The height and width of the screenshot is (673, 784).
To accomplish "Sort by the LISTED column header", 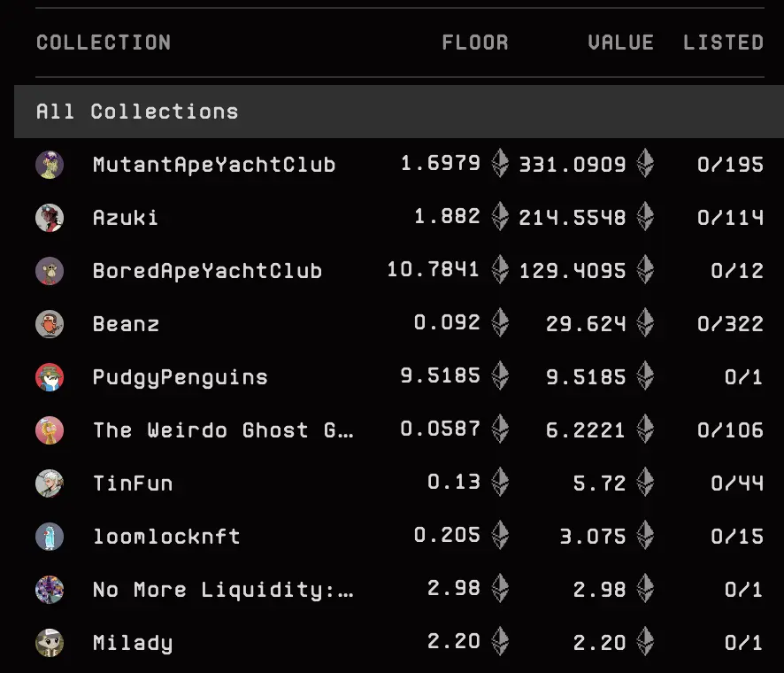I will (723, 43).
